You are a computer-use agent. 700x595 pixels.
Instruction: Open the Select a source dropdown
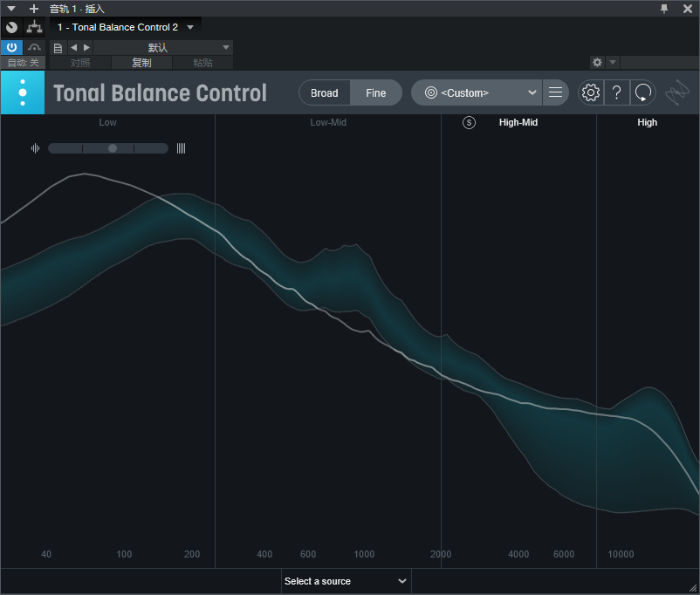tap(346, 581)
